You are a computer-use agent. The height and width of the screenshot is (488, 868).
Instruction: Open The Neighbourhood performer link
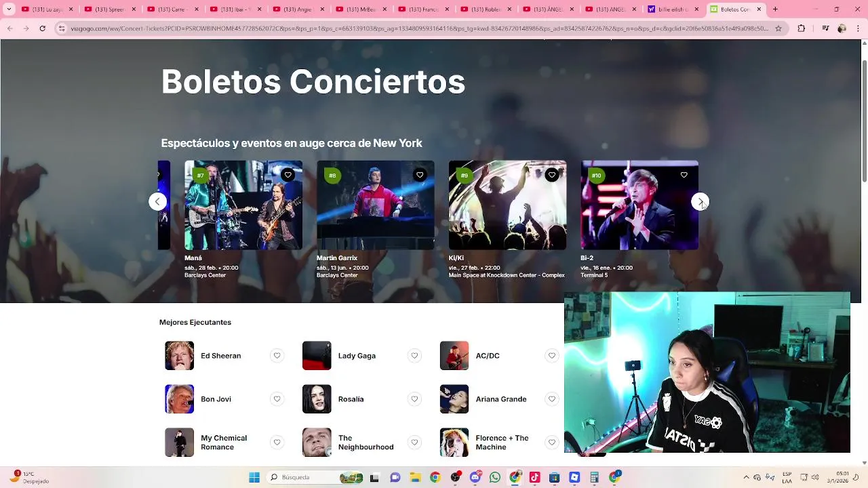click(x=366, y=443)
